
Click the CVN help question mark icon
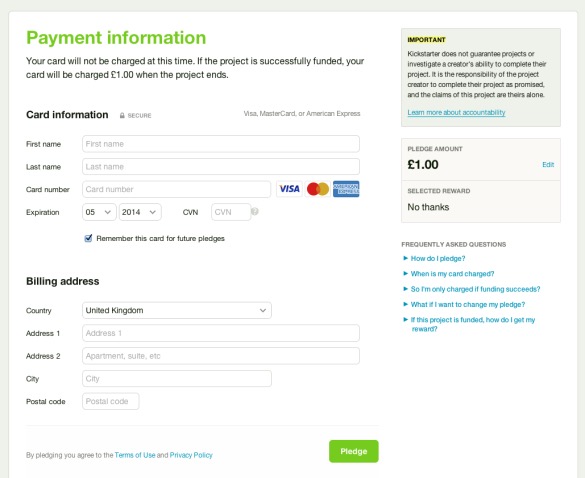pyautogui.click(x=255, y=212)
